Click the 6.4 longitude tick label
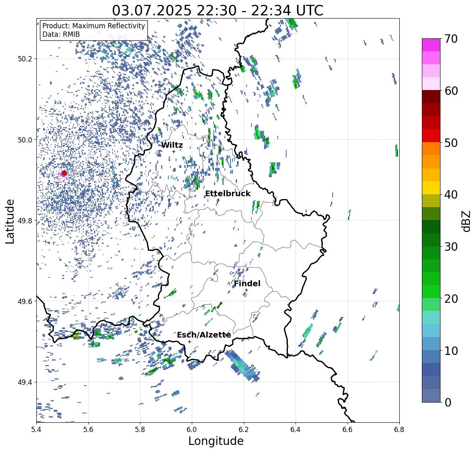Screen dimensions: 476x451 [296, 429]
